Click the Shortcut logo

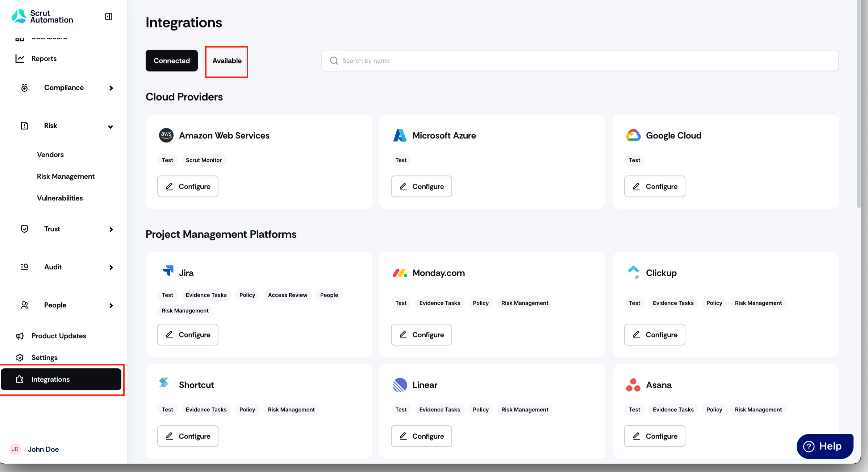[164, 382]
